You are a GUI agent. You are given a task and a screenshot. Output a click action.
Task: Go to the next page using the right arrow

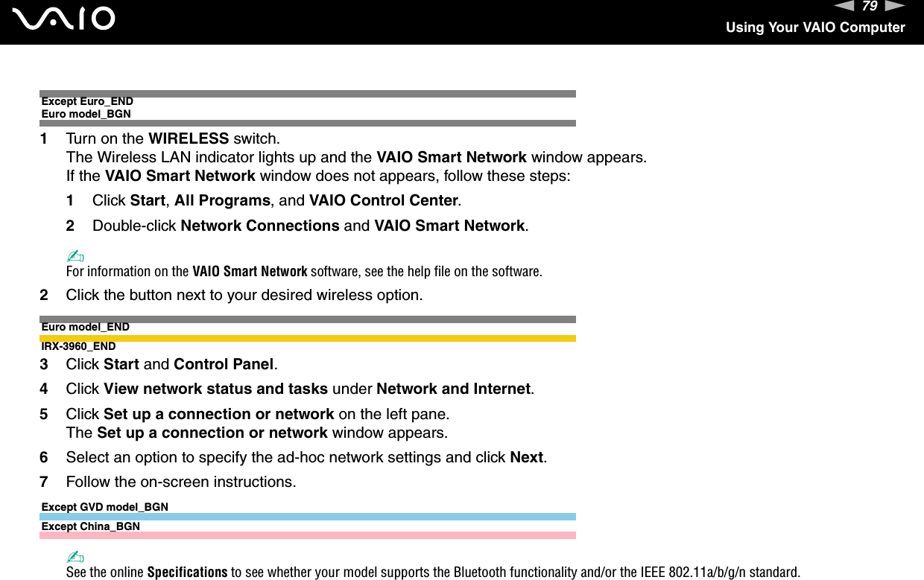(x=895, y=7)
